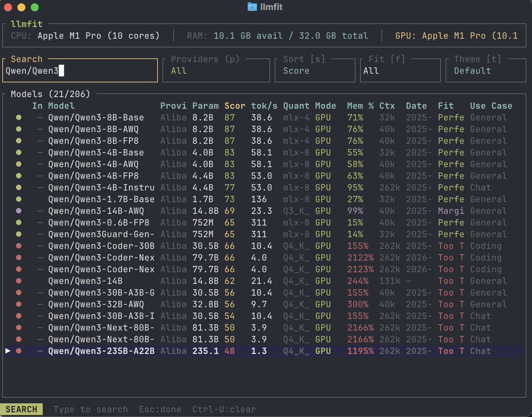Open the Sort selector showing Score
Viewport: 532px width, 417px height.
click(x=315, y=70)
